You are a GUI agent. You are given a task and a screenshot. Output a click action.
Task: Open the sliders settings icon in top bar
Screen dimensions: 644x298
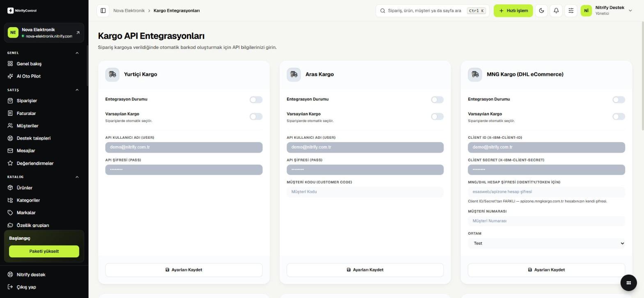click(571, 11)
